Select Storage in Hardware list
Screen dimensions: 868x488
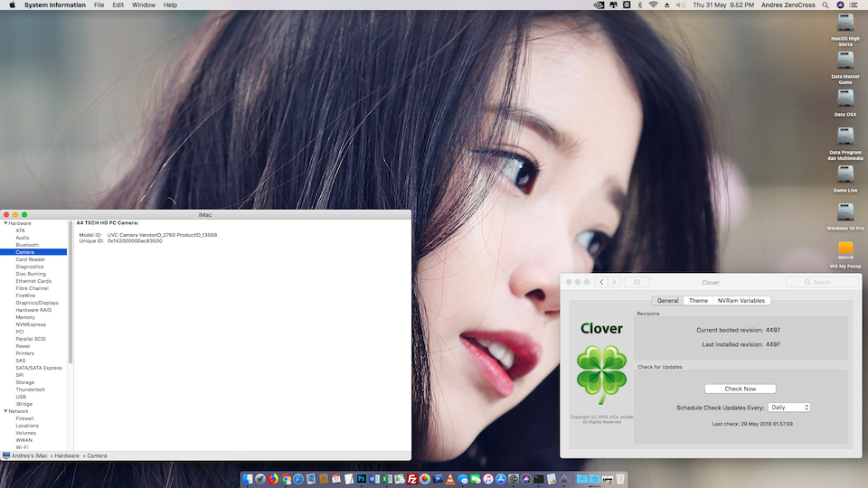click(25, 382)
